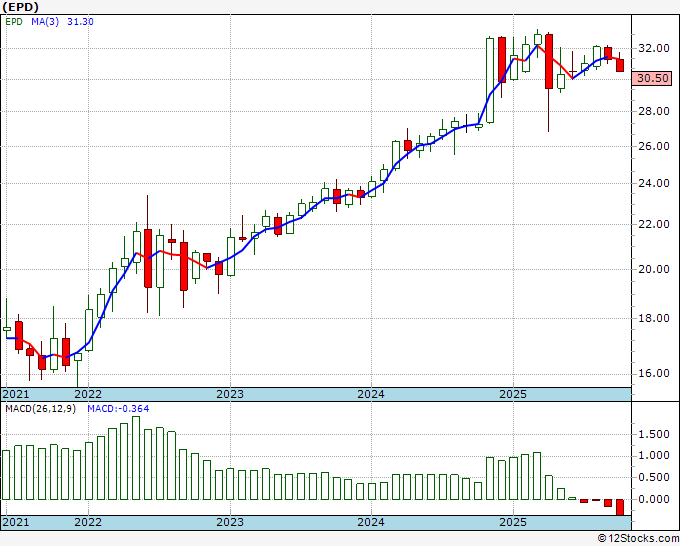Click the 1.500 MACD axis label
The image size is (680, 546).
coord(653,435)
